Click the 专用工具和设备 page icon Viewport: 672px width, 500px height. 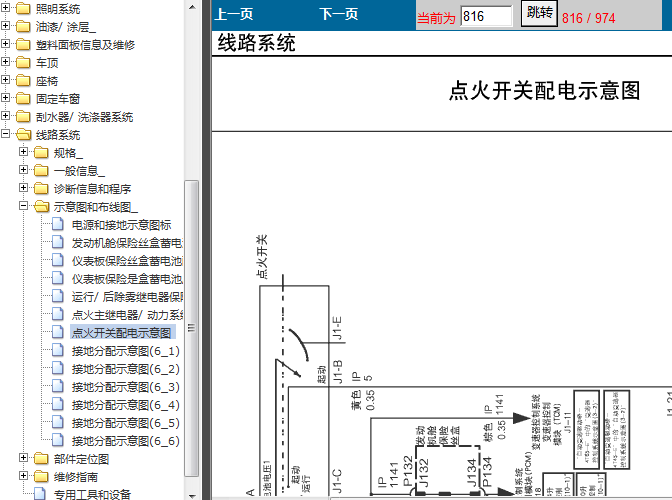[x=40, y=494]
